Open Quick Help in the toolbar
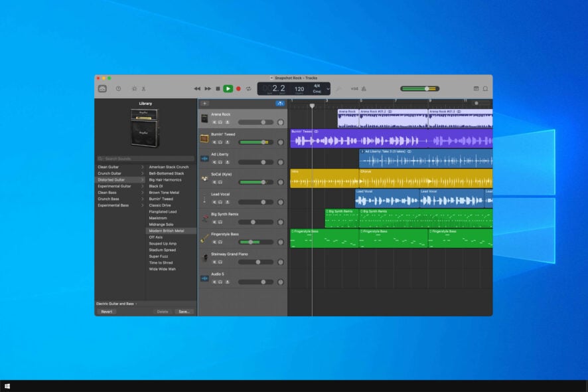Image resolution: width=588 pixels, height=392 pixels. (119, 88)
